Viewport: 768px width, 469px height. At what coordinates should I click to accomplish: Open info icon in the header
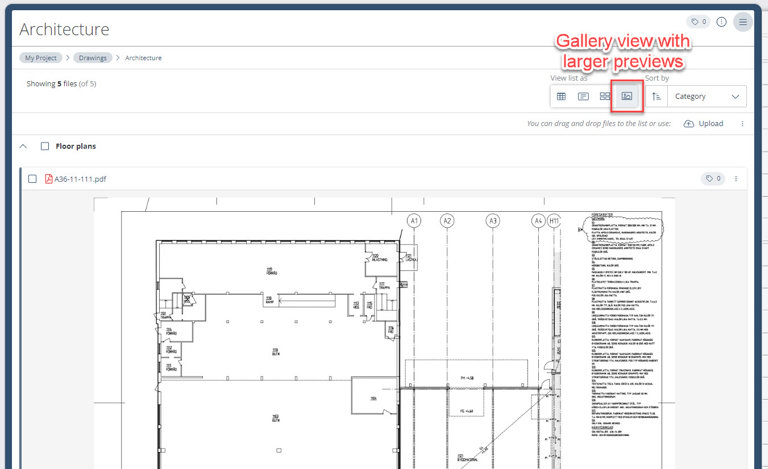[721, 22]
